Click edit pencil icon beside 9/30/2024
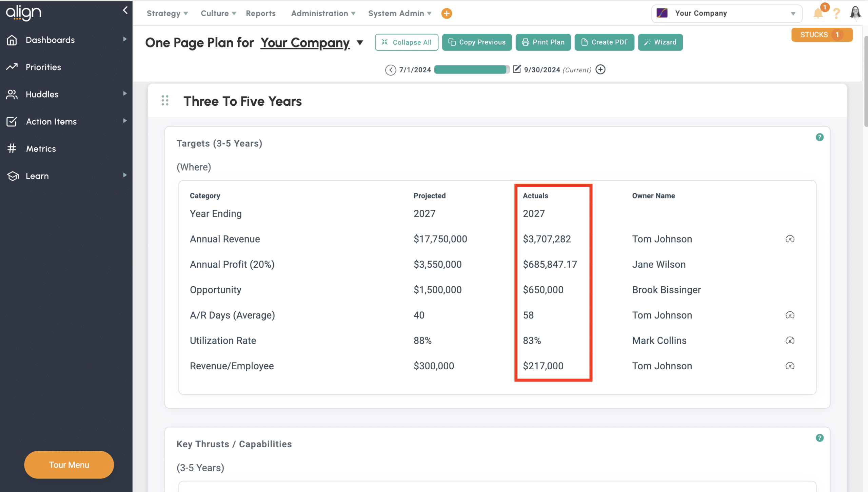This screenshot has height=492, width=868. (516, 69)
